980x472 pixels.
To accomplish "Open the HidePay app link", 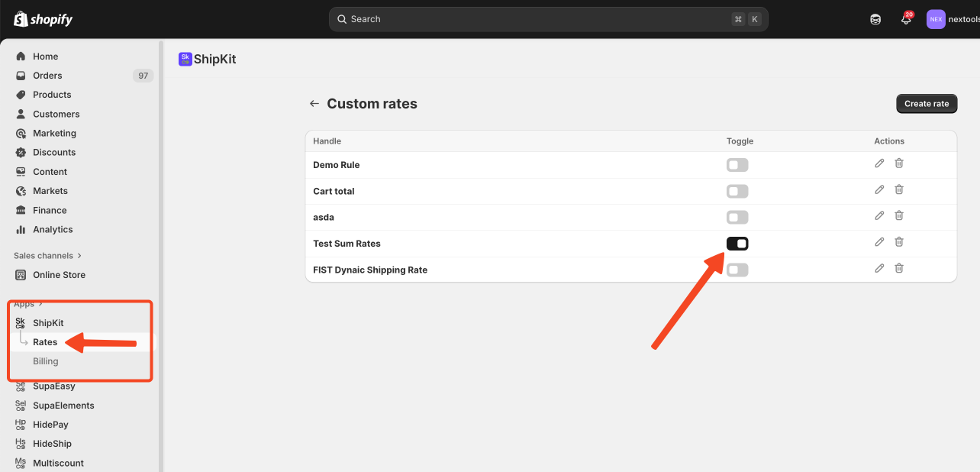I will point(50,425).
